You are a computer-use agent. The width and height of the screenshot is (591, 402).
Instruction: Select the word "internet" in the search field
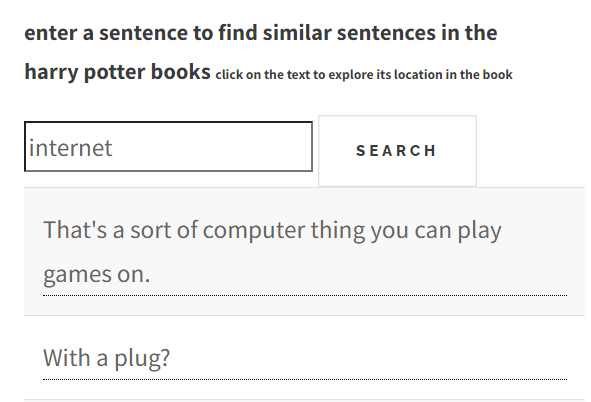pos(70,148)
